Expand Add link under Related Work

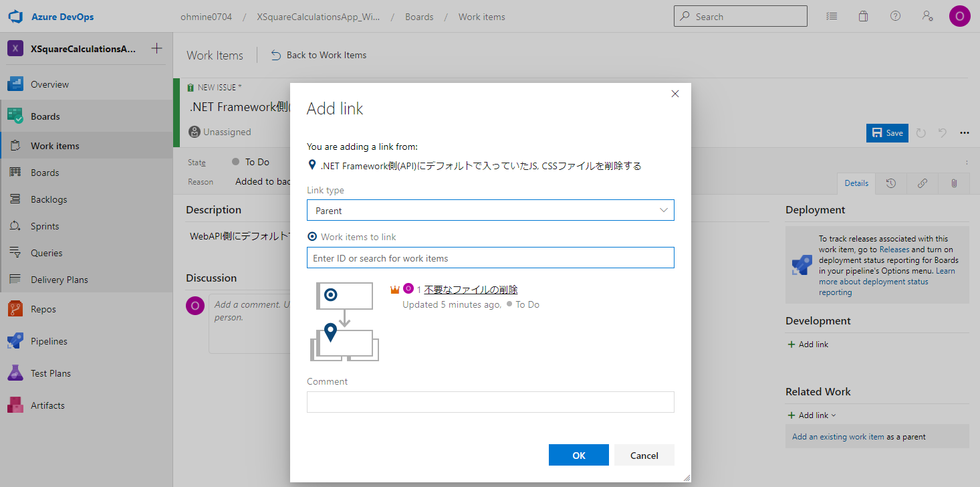click(x=812, y=415)
